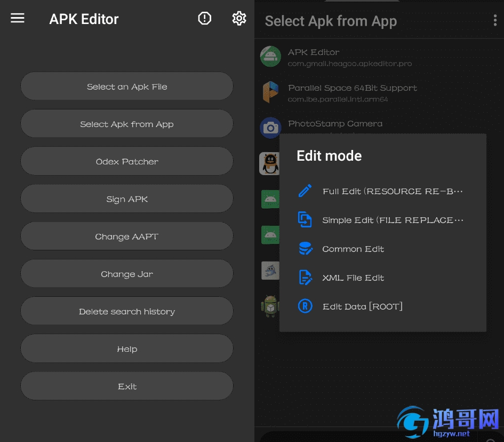Click the XML File Edit document icon
This screenshot has width=504, height=442.
(x=305, y=278)
